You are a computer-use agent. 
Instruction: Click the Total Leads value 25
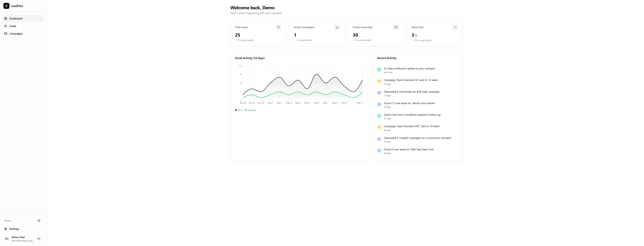(x=238, y=35)
